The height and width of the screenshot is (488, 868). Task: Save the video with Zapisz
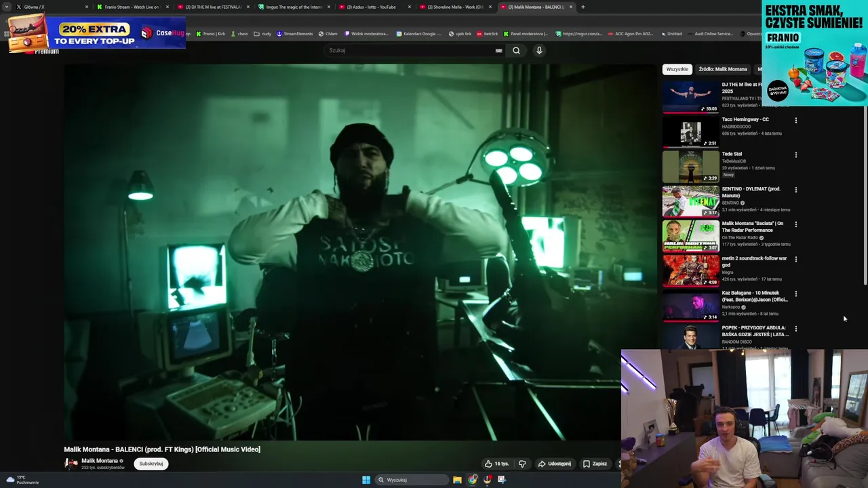tap(595, 464)
